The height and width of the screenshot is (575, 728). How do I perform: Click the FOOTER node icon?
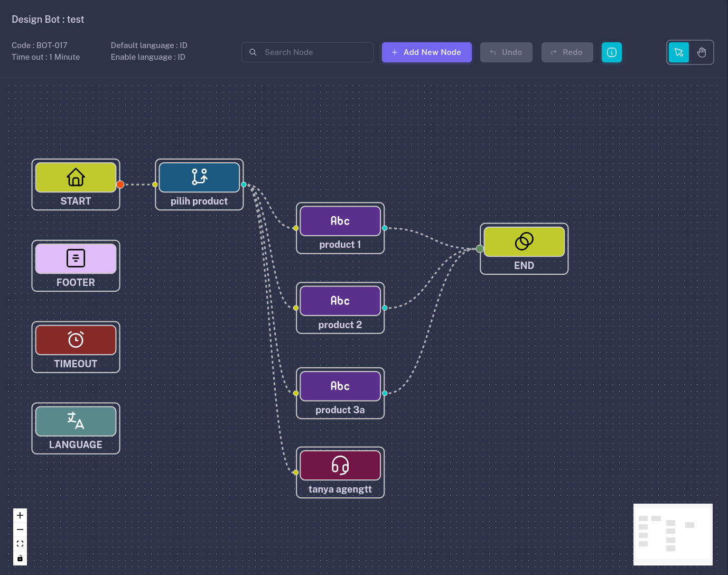coord(76,258)
